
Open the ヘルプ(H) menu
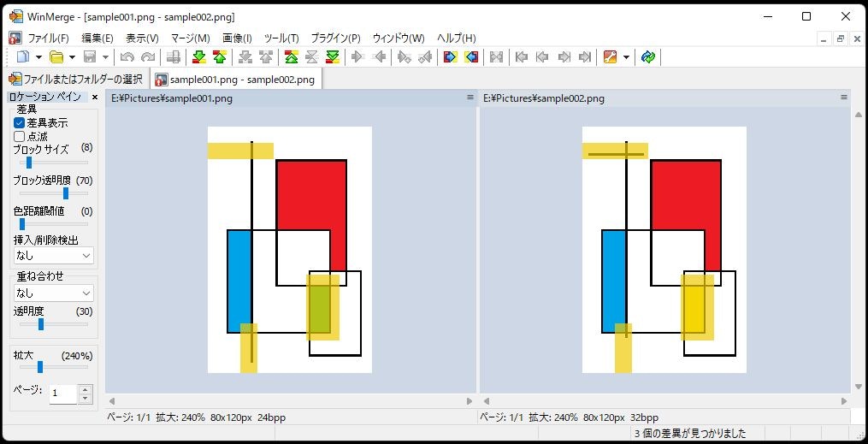click(456, 38)
